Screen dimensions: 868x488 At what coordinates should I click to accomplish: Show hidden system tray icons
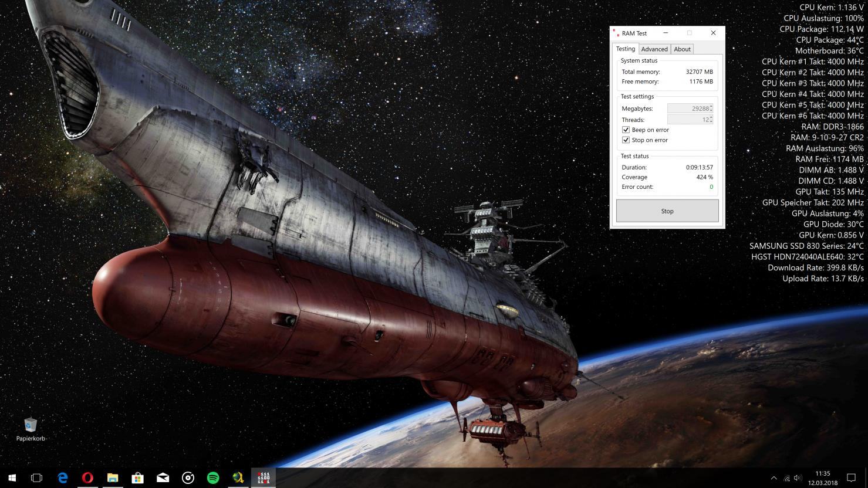(x=774, y=478)
